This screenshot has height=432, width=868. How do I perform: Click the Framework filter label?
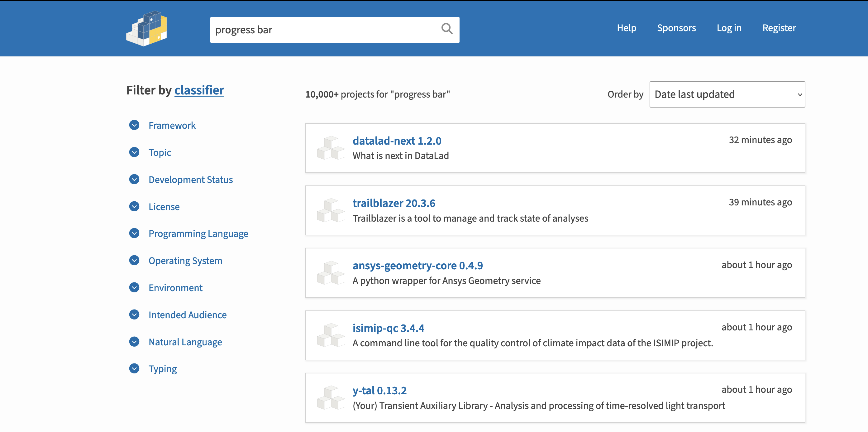pyautogui.click(x=172, y=125)
